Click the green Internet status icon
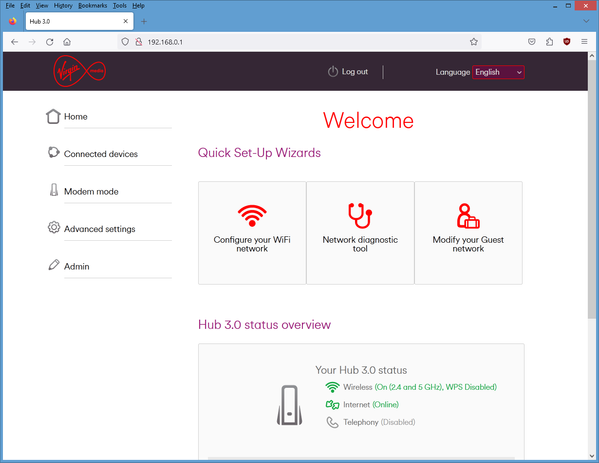Image resolution: width=599 pixels, height=463 pixels. coord(332,405)
